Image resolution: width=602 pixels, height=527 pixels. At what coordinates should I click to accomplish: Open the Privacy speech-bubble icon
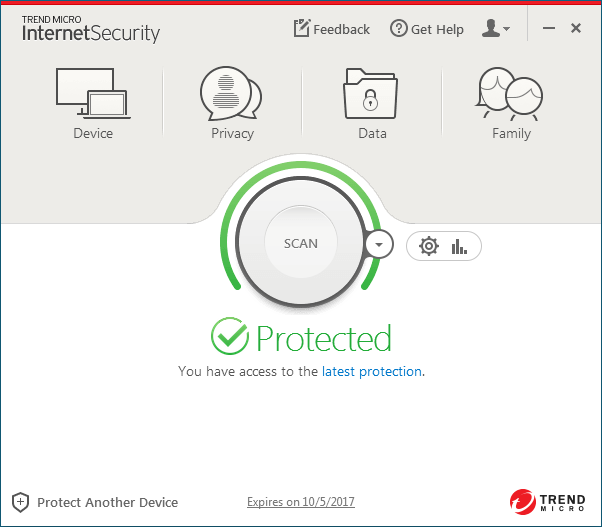point(231,94)
